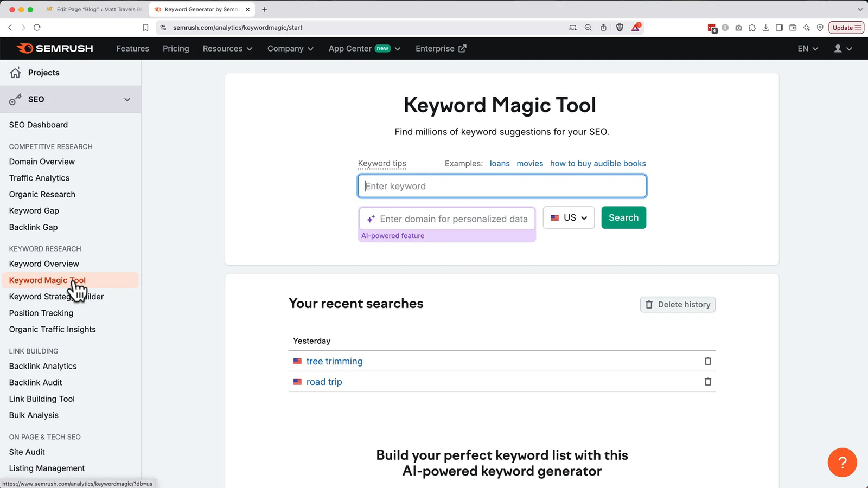Open Keyword Gap in sidebar
Viewport: 868px width, 488px height.
point(34,210)
